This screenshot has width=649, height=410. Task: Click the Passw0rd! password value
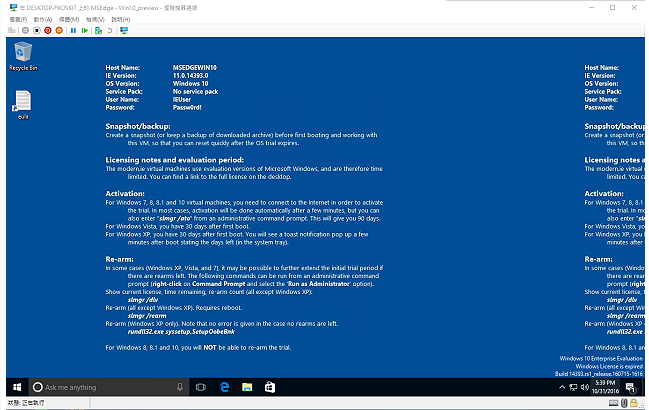click(187, 108)
